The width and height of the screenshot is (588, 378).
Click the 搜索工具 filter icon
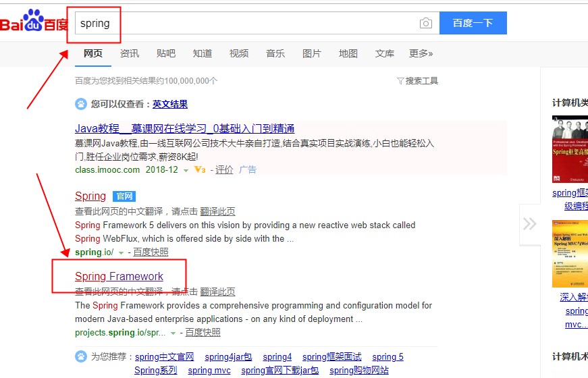(x=400, y=81)
